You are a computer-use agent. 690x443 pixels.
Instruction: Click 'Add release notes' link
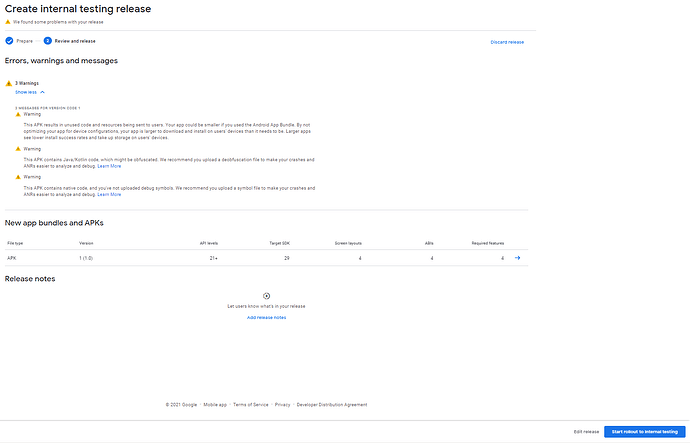[266, 317]
